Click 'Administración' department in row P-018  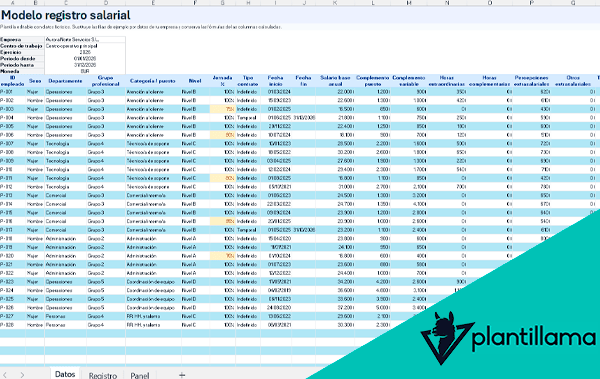pyautogui.click(x=65, y=239)
